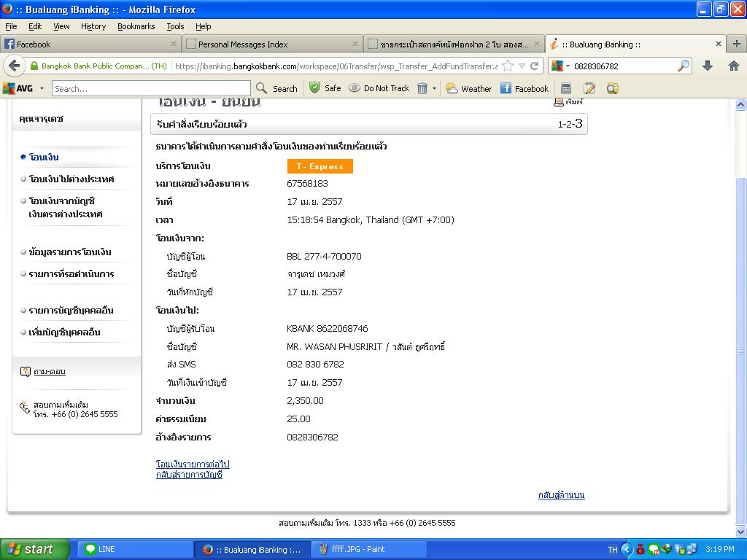Click โอนเงินรายการต่อไป link
This screenshot has width=747, height=560.
pos(193,464)
